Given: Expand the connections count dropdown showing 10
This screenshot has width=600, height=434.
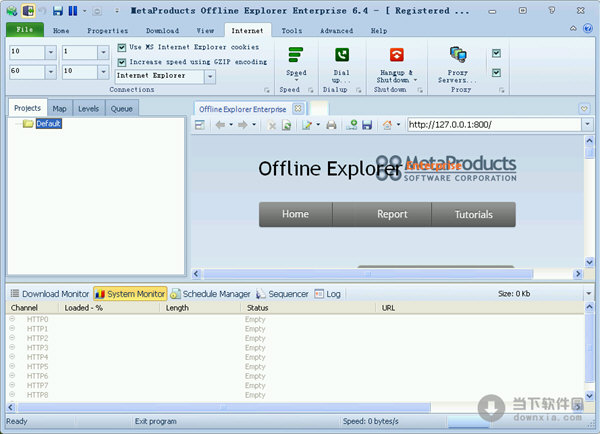Looking at the screenshot, I should coord(51,52).
